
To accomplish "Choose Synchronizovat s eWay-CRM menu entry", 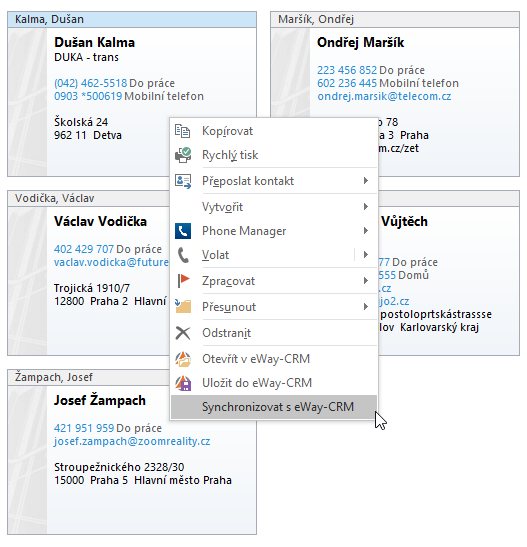I will [x=274, y=407].
